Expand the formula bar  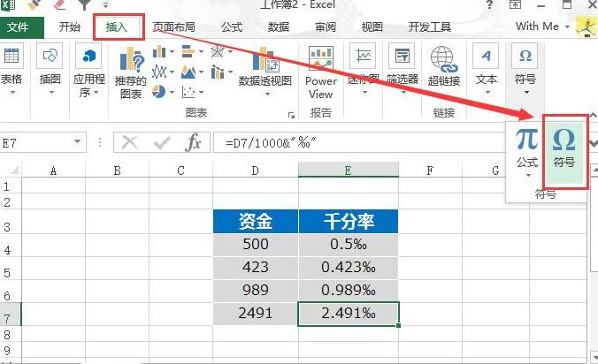click(x=593, y=144)
